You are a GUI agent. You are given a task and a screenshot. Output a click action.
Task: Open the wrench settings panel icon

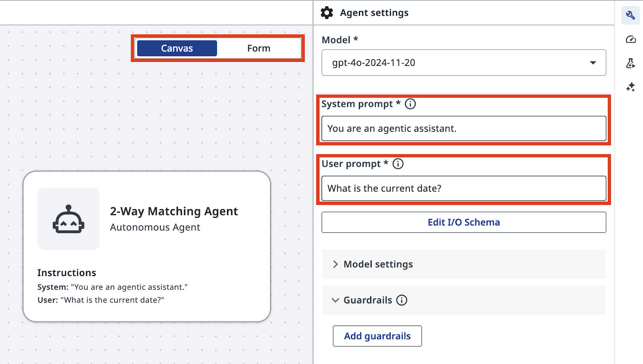pyautogui.click(x=631, y=15)
